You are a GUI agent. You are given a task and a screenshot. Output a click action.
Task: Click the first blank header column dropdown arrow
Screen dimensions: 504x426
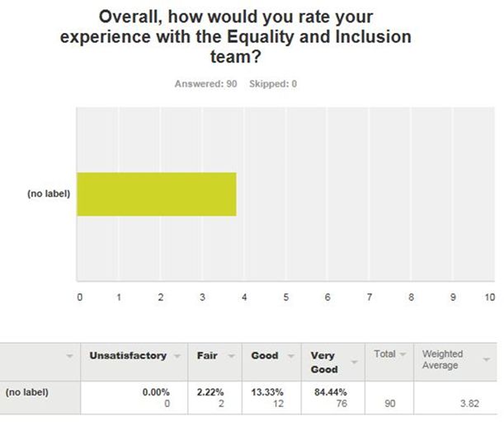(x=69, y=356)
